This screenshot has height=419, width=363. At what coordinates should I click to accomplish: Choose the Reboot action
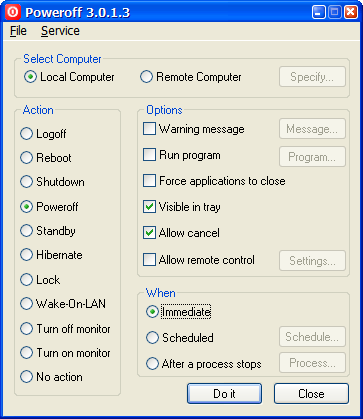[46, 158]
